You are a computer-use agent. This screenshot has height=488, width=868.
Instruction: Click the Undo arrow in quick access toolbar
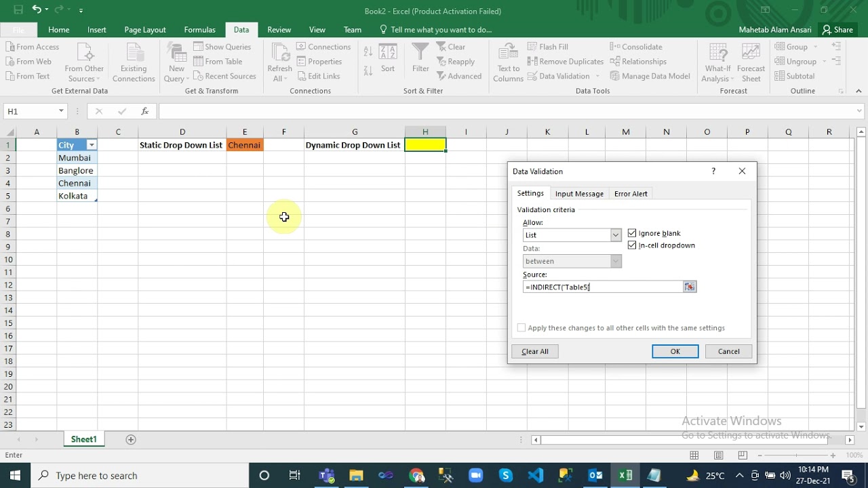click(x=36, y=10)
